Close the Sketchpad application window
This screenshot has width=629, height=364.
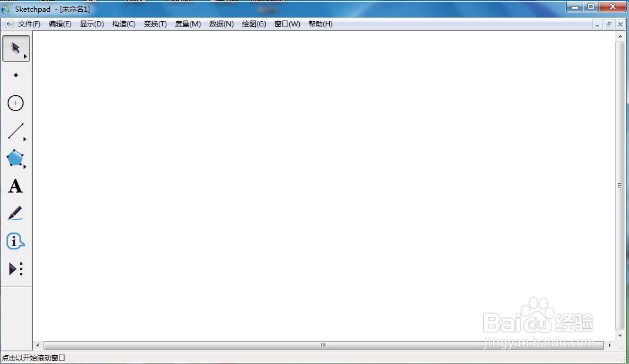point(613,7)
